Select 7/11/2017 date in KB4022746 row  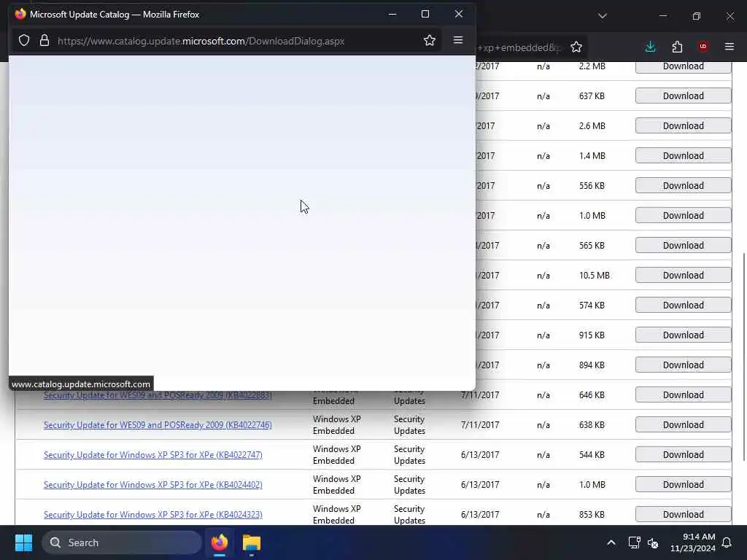tap(480, 425)
